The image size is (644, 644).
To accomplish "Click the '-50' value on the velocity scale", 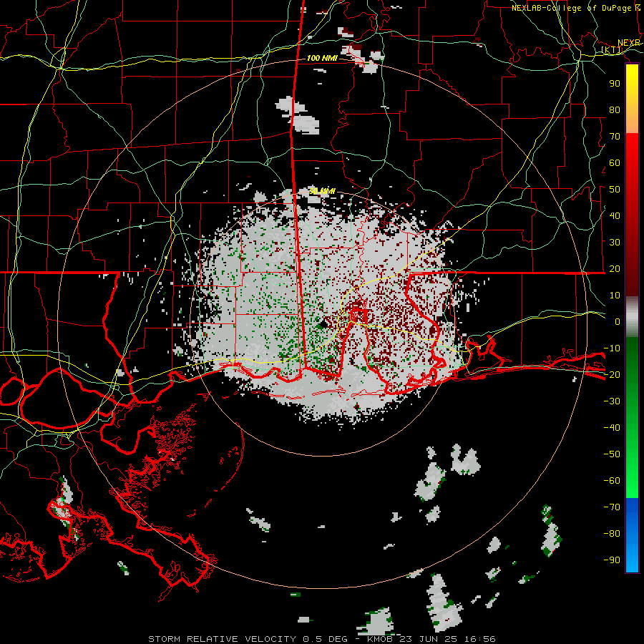I will pyautogui.click(x=612, y=454).
